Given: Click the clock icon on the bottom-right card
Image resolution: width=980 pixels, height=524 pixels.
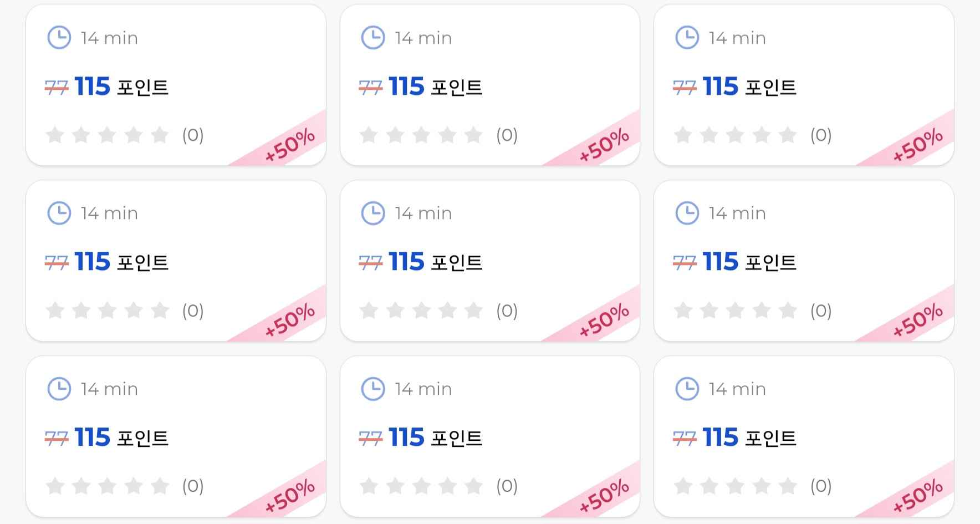Looking at the screenshot, I should pyautogui.click(x=687, y=389).
